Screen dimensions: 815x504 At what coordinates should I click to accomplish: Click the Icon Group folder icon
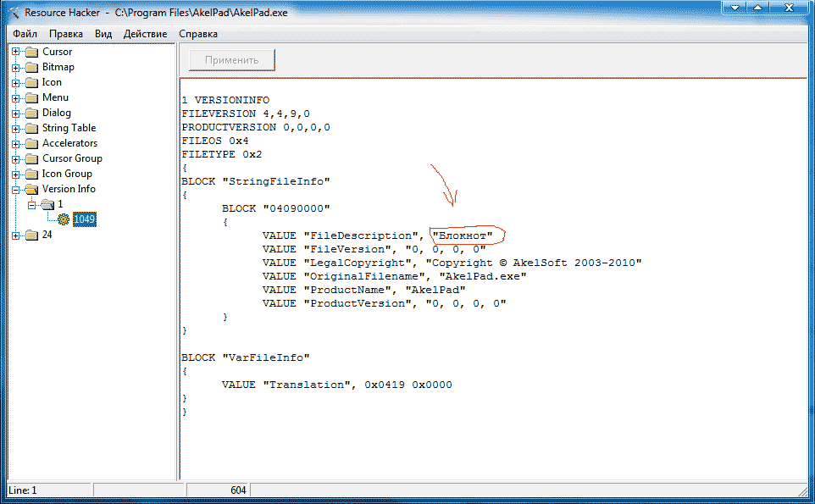(31, 174)
